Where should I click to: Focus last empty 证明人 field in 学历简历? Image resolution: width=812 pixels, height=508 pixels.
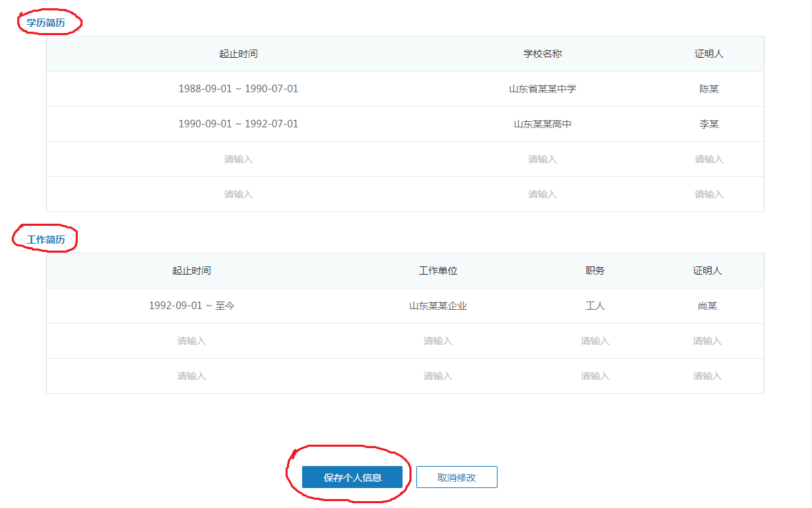click(708, 194)
